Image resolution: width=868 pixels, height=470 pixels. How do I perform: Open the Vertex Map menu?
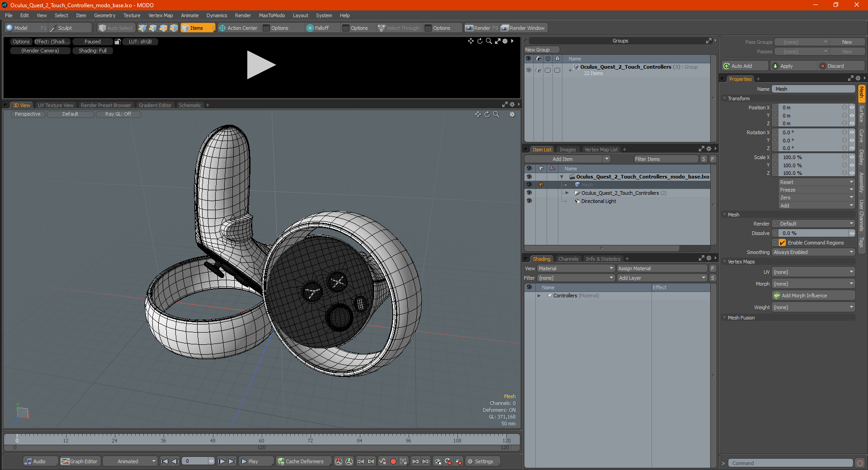point(160,15)
